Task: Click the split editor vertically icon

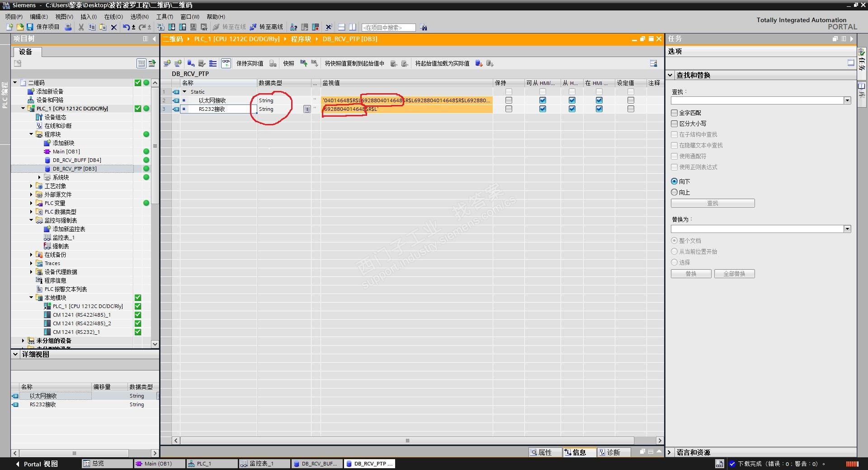Action: [x=353, y=27]
